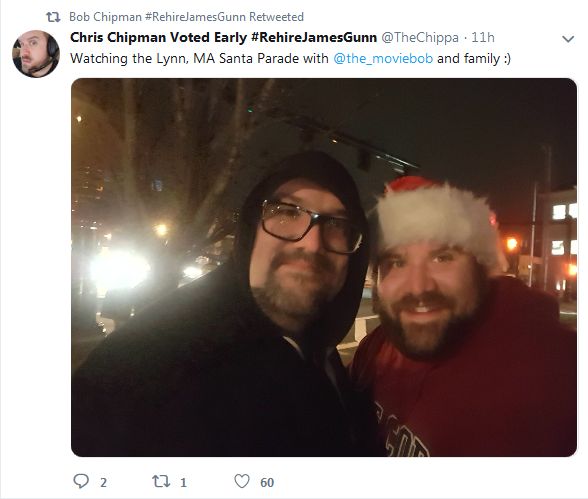This screenshot has height=499, width=588.
Task: Open the #RehireJamesGunn hashtag in display name
Action: tap(314, 37)
